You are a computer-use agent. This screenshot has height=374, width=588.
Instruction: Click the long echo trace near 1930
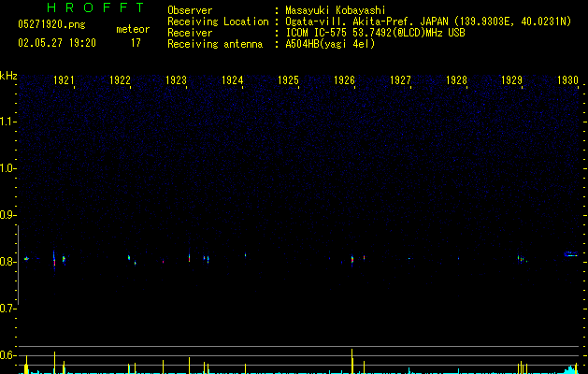tap(571, 254)
